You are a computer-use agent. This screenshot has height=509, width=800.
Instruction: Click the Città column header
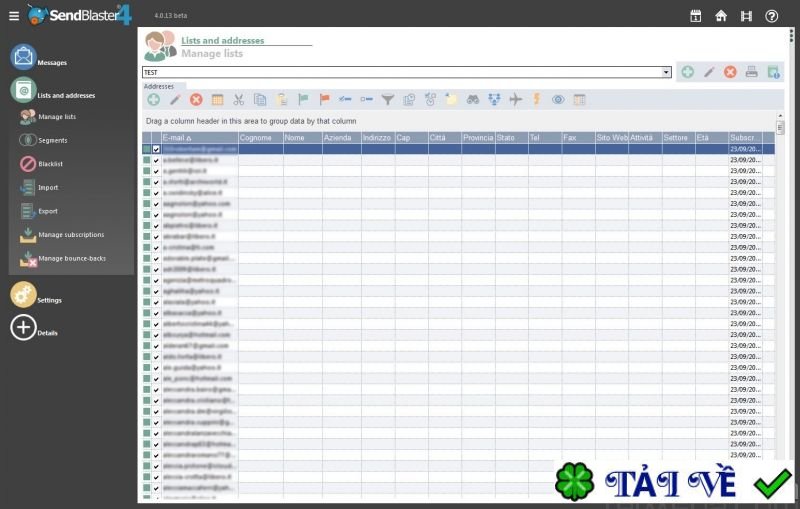pos(445,138)
